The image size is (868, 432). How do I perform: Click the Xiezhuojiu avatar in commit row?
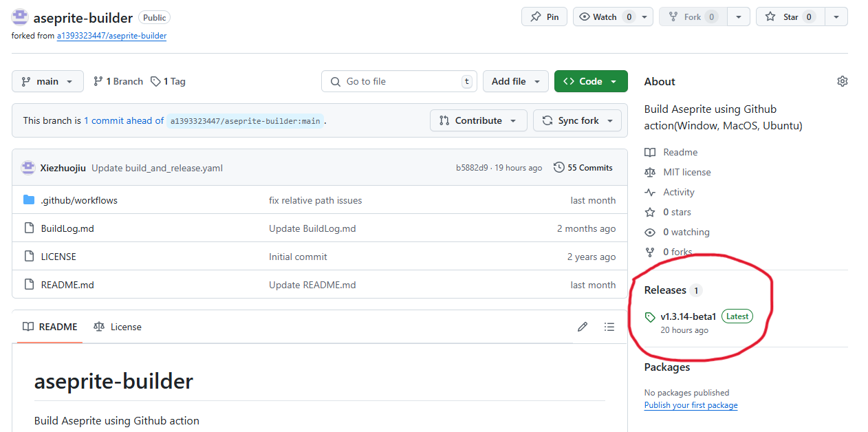pyautogui.click(x=28, y=167)
